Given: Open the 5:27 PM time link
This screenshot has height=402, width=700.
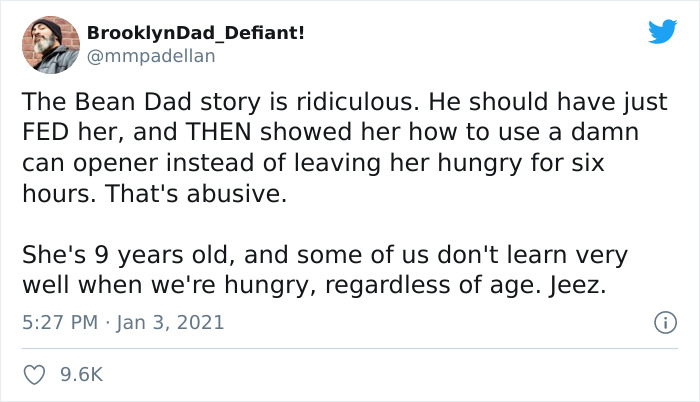Looking at the screenshot, I should pyautogui.click(x=60, y=322).
